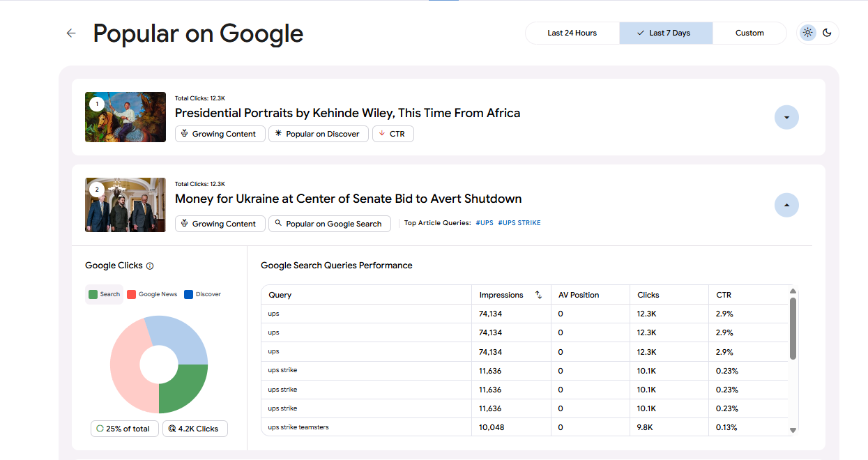Image resolution: width=868 pixels, height=460 pixels.
Task: Click the light blue Discover donut segment
Action: click(x=180, y=337)
